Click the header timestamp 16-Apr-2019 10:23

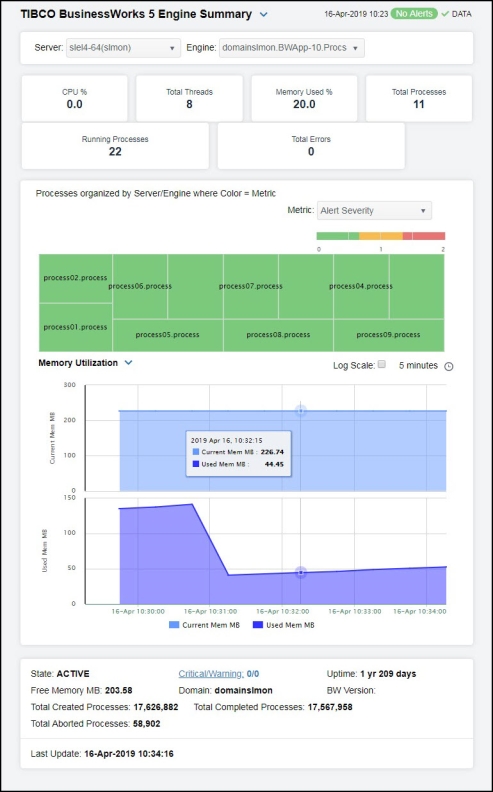[x=356, y=14]
